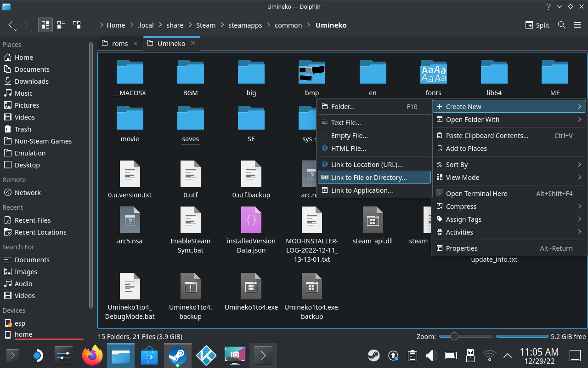Go to common in the breadcrumb

pyautogui.click(x=288, y=25)
